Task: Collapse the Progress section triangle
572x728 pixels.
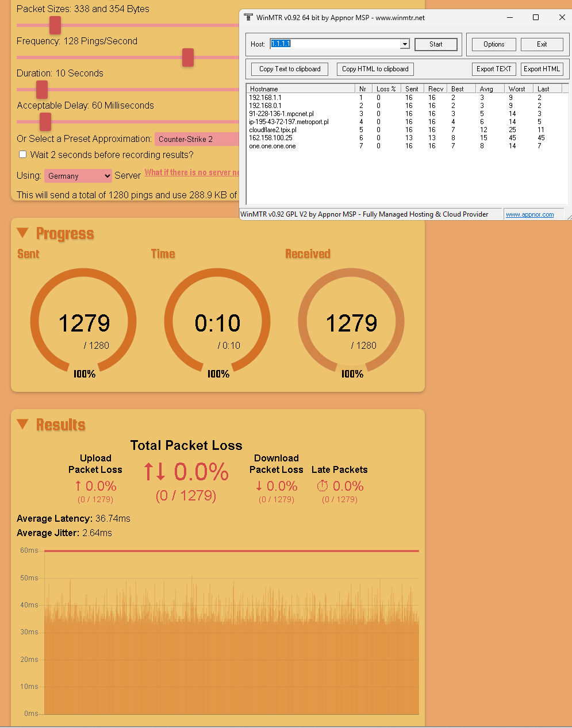Action: click(23, 233)
